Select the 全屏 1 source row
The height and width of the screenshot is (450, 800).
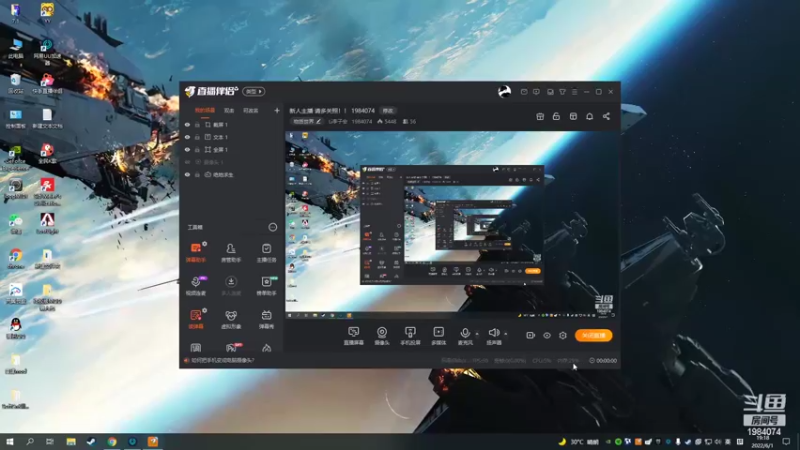pyautogui.click(x=232, y=149)
